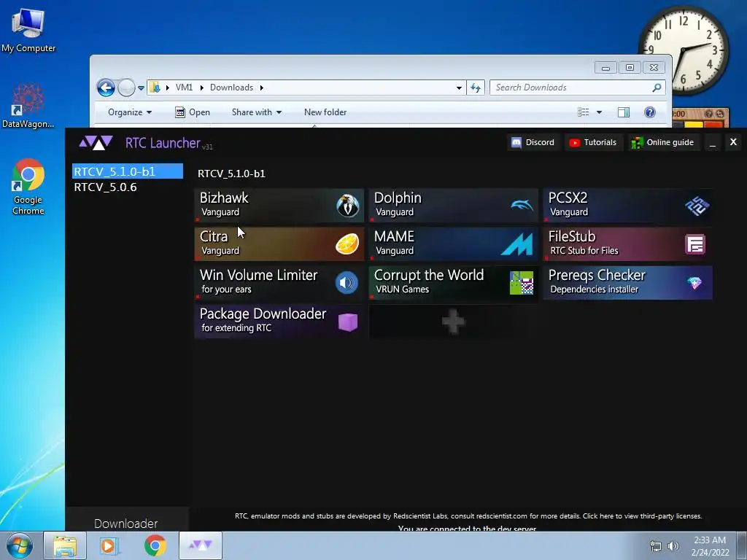The height and width of the screenshot is (560, 747).
Task: Click the plus add-tile icon
Action: [453, 322]
